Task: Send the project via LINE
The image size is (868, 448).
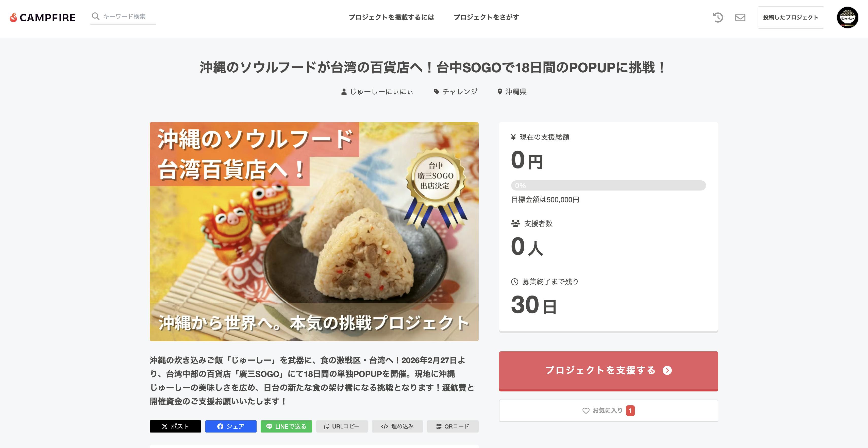Action: (x=286, y=426)
